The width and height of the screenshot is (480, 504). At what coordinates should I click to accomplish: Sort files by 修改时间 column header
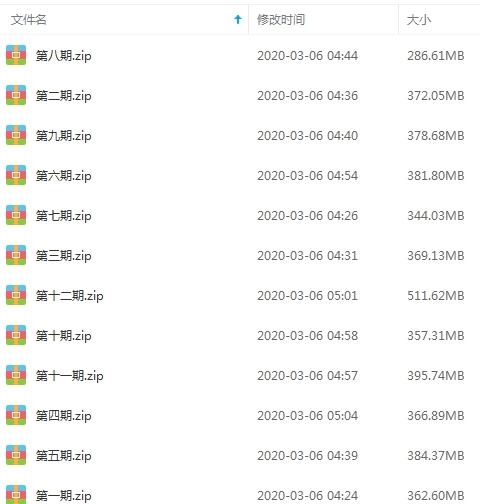[x=281, y=20]
